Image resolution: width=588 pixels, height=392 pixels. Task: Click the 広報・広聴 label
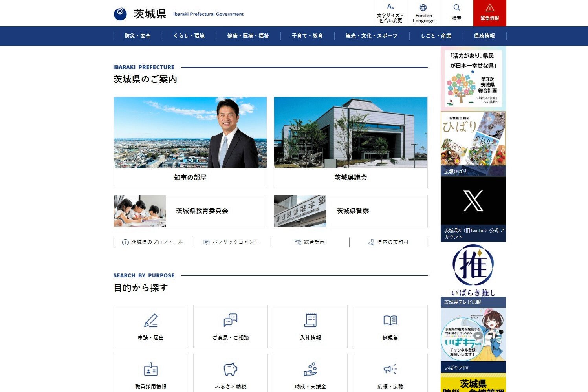(390, 387)
